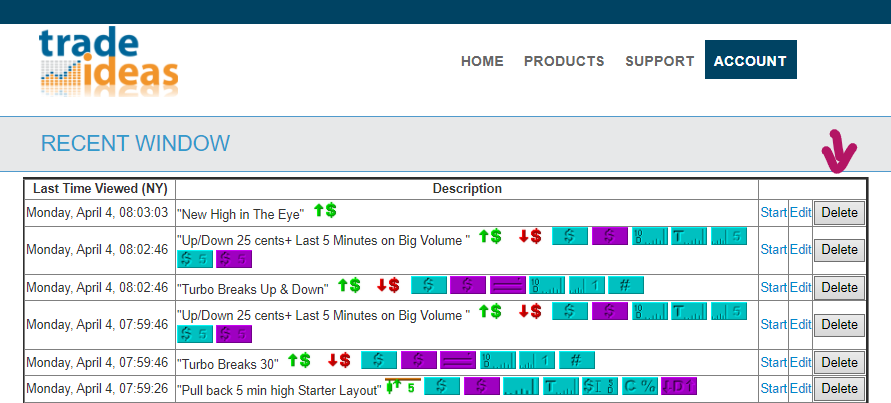Click green up-arrow dollar icon in Turbo Breaks Up & Down row
This screenshot has width=891, height=403.
tap(348, 285)
